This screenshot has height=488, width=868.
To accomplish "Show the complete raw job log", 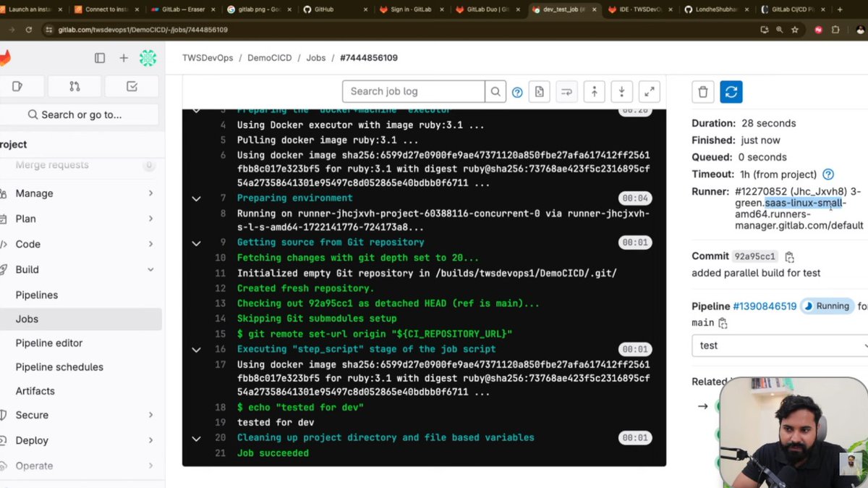I will [539, 92].
